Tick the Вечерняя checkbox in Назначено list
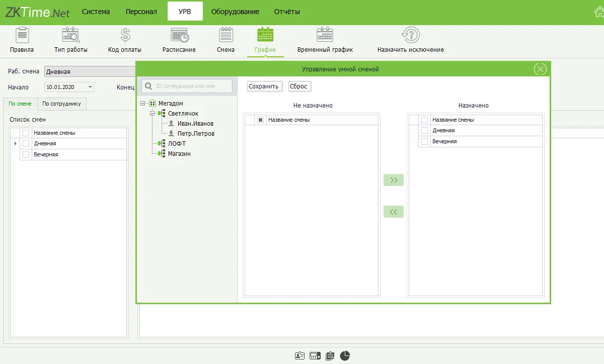This screenshot has height=364, width=604. (424, 142)
